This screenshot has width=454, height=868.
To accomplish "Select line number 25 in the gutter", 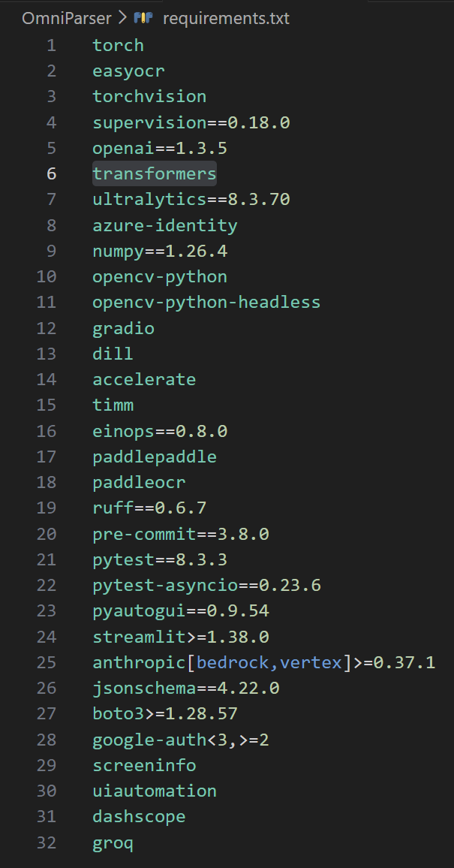I will point(47,662).
